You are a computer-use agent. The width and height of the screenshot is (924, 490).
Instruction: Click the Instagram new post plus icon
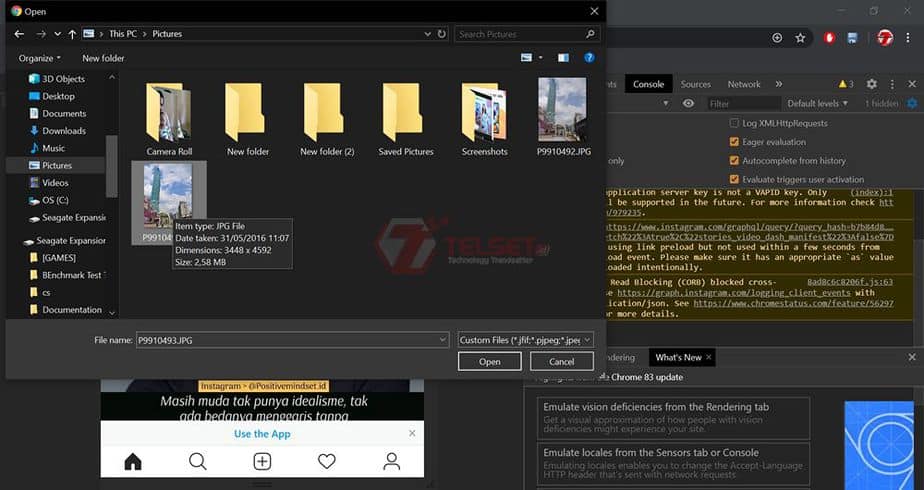pos(262,461)
